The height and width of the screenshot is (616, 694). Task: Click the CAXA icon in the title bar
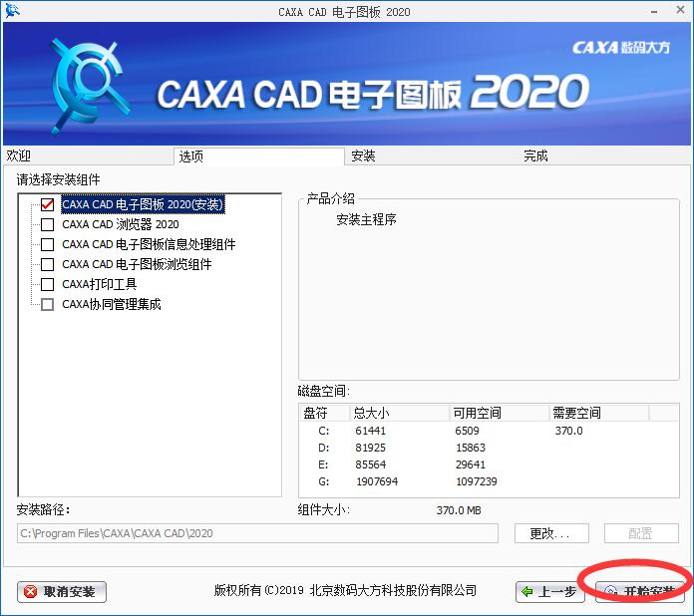[x=12, y=11]
